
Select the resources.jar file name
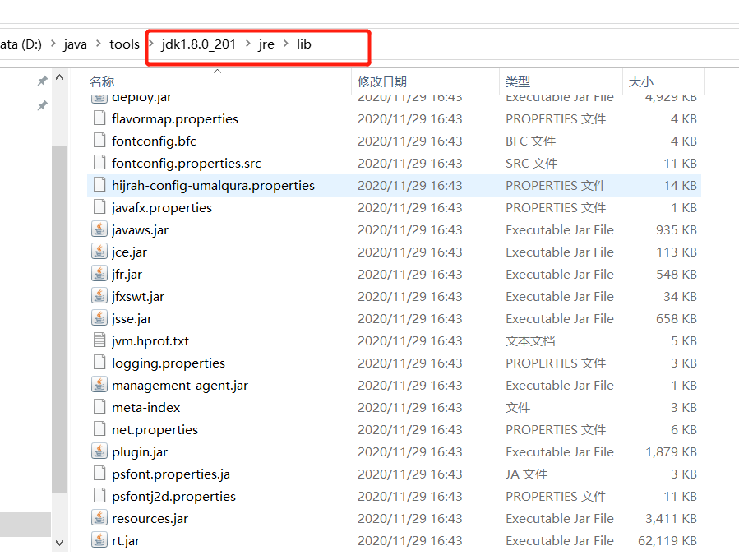[x=150, y=519]
